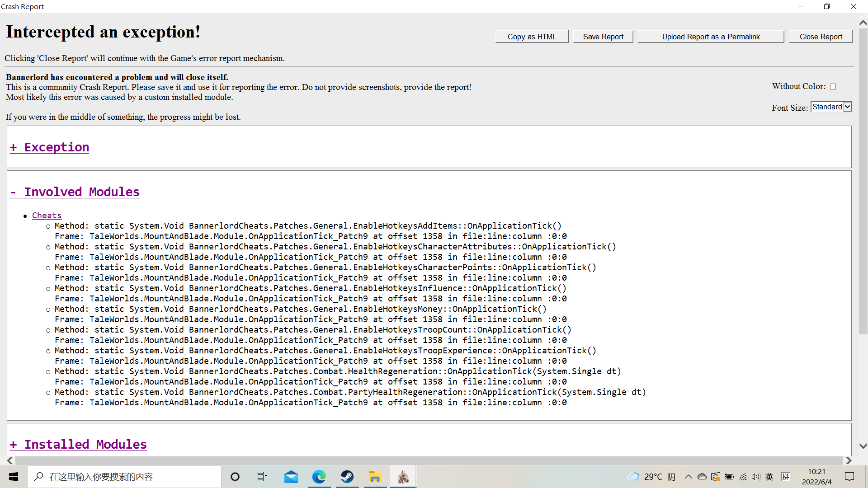Click the EnableHotkeysMoney method line
The width and height of the screenshot is (868, 488).
pos(301,309)
